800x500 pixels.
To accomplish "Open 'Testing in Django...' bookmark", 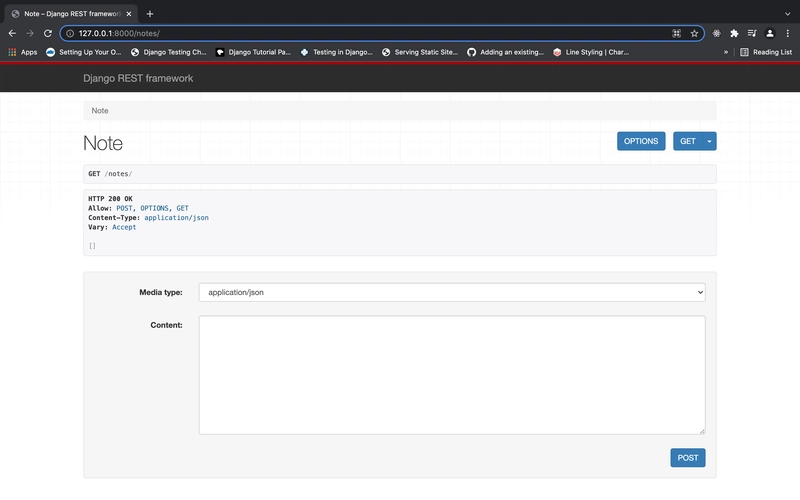I will click(x=337, y=52).
